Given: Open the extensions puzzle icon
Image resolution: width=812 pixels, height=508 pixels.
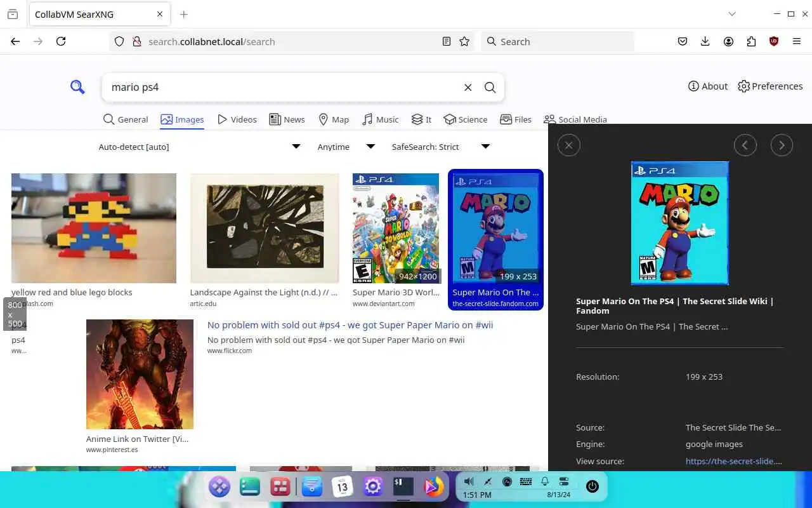Looking at the screenshot, I should [x=751, y=41].
